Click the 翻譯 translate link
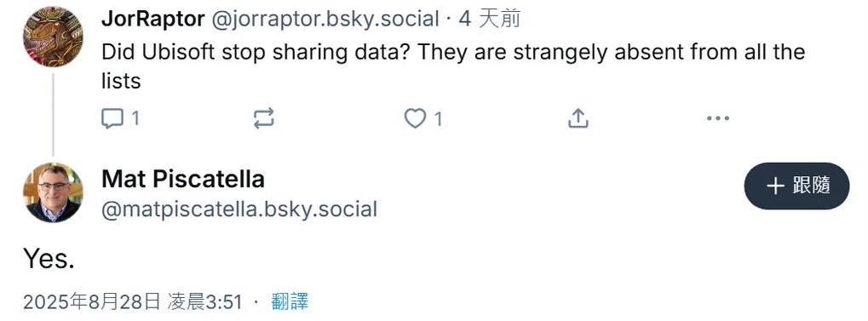The image size is (868, 321). 290,302
